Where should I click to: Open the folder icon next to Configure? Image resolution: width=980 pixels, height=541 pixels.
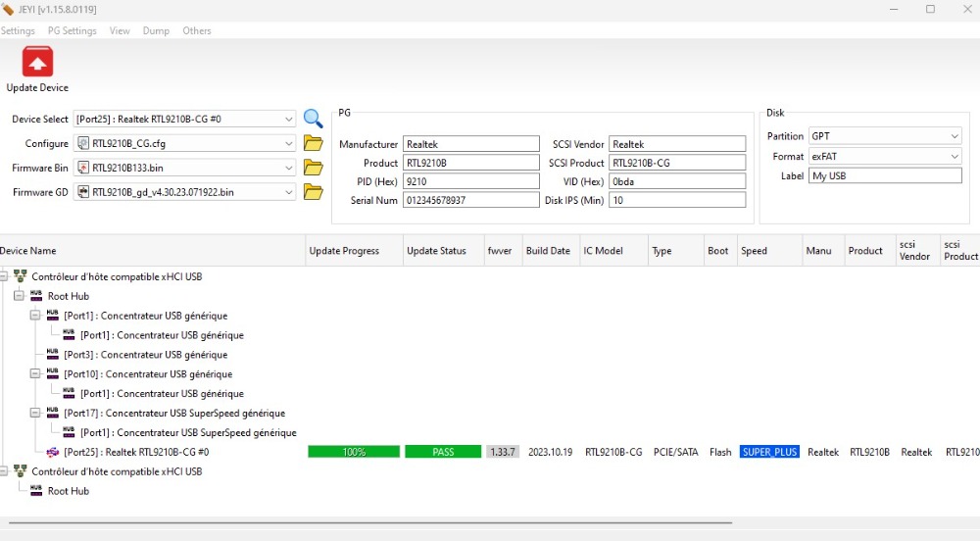coord(313,143)
